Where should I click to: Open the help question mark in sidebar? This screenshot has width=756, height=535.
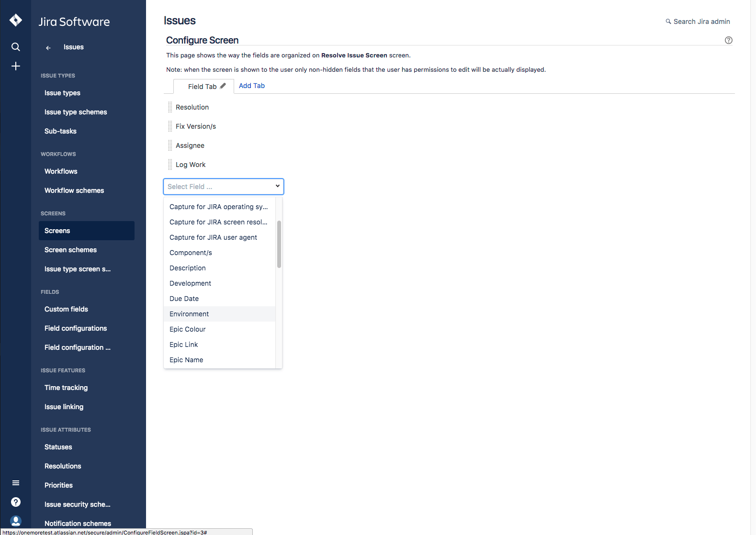[x=16, y=502]
